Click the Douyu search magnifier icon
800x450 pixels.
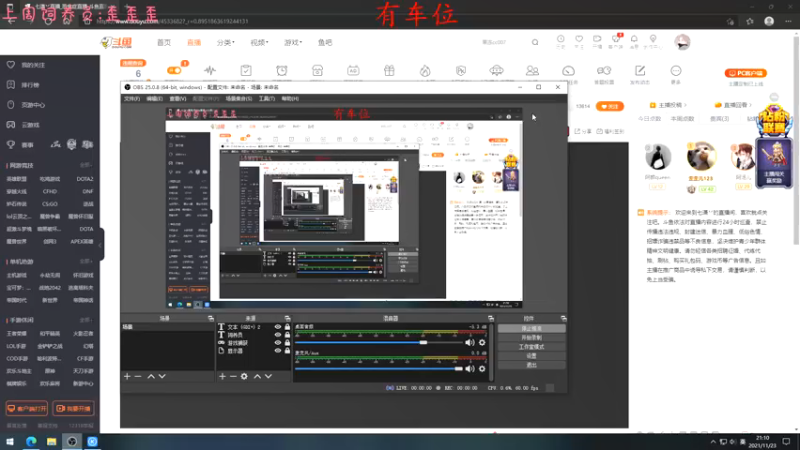coord(535,42)
